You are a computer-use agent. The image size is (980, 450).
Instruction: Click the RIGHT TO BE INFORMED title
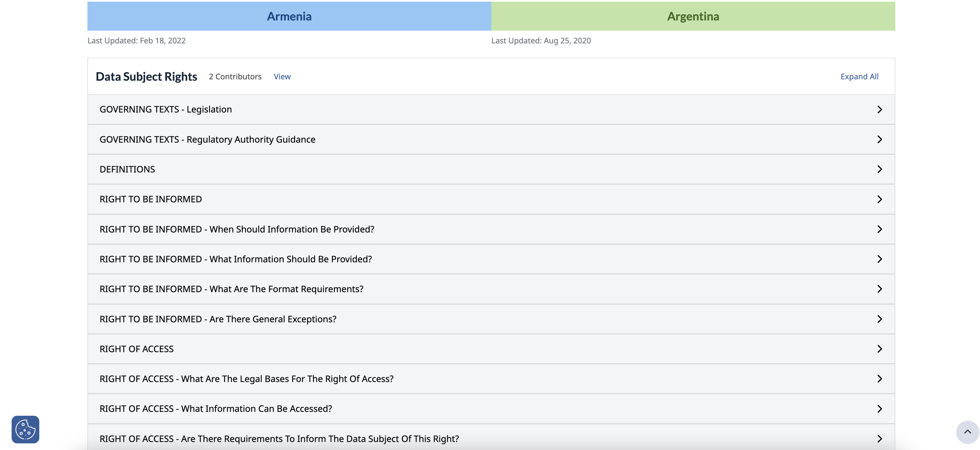(151, 199)
